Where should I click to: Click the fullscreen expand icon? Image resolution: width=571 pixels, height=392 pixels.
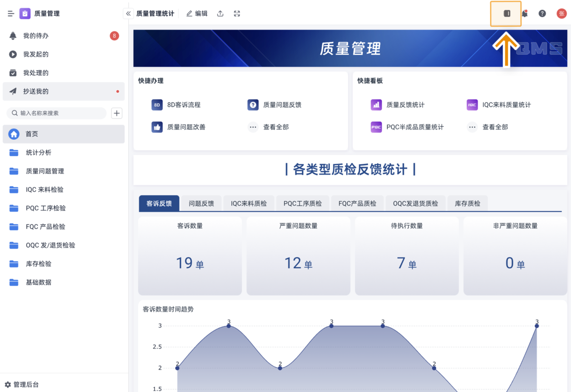pos(237,14)
